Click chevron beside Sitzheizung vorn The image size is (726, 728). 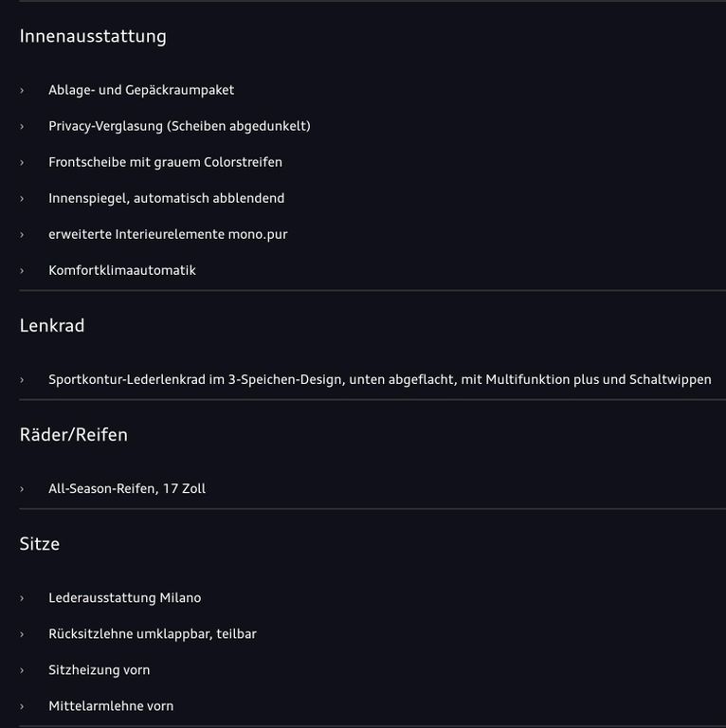pos(22,670)
